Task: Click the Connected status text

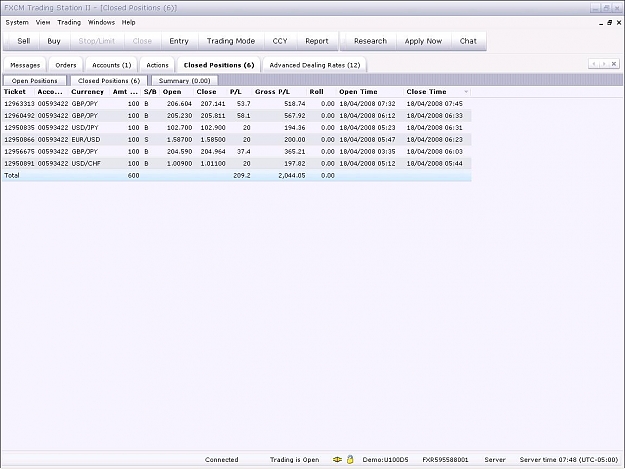Action: tap(222, 459)
